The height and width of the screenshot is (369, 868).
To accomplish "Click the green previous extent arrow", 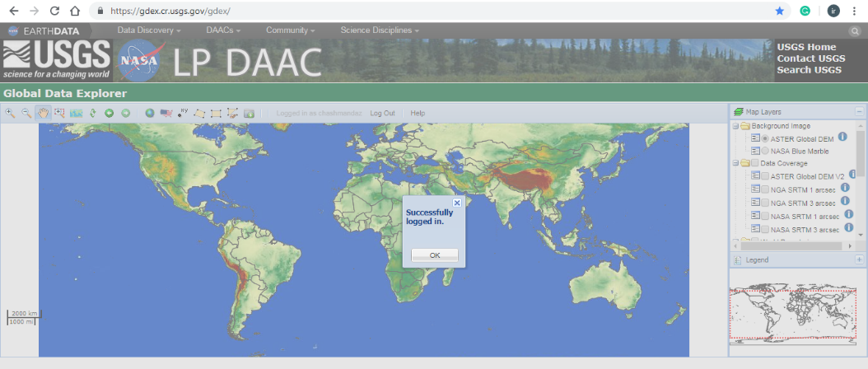I will pyautogui.click(x=109, y=113).
